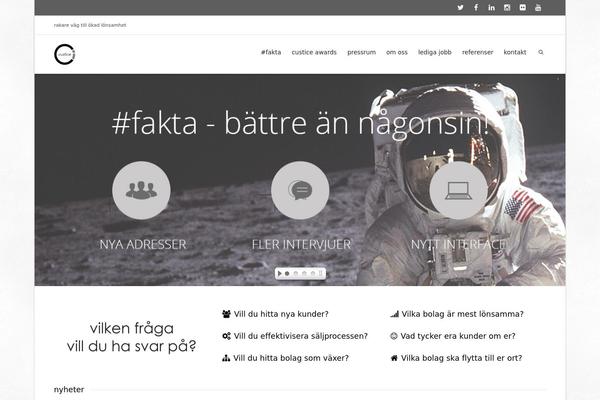Click the people group circle icon
Image resolution: width=600 pixels, height=400 pixels.
(x=141, y=190)
